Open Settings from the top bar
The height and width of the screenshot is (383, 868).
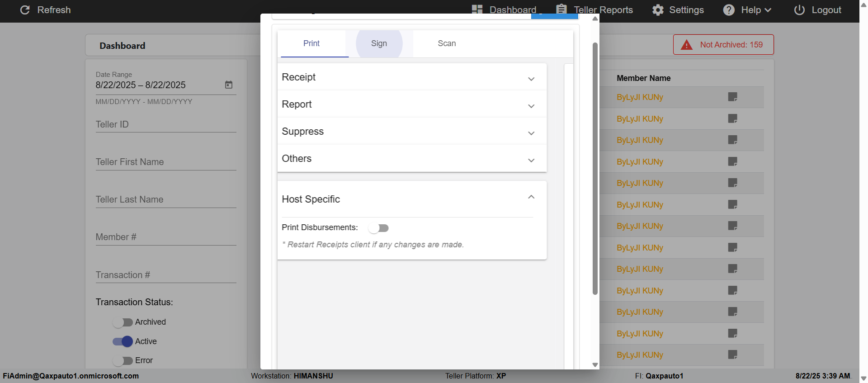click(678, 10)
